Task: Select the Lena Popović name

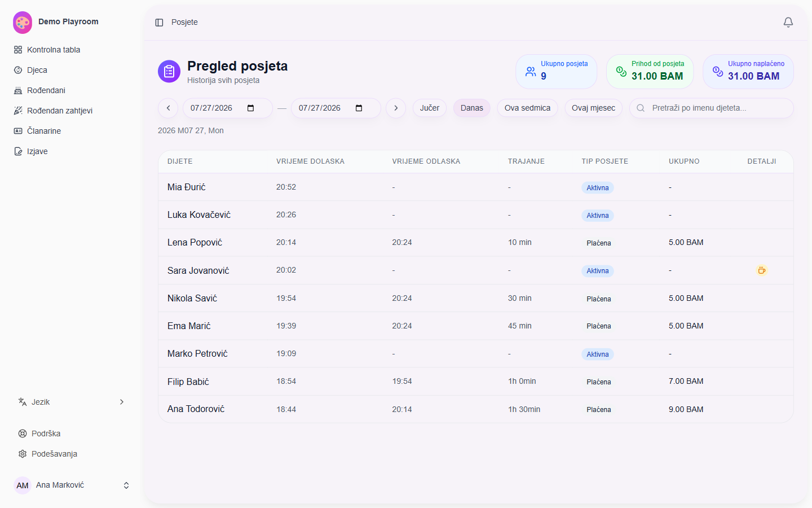Action: point(195,243)
